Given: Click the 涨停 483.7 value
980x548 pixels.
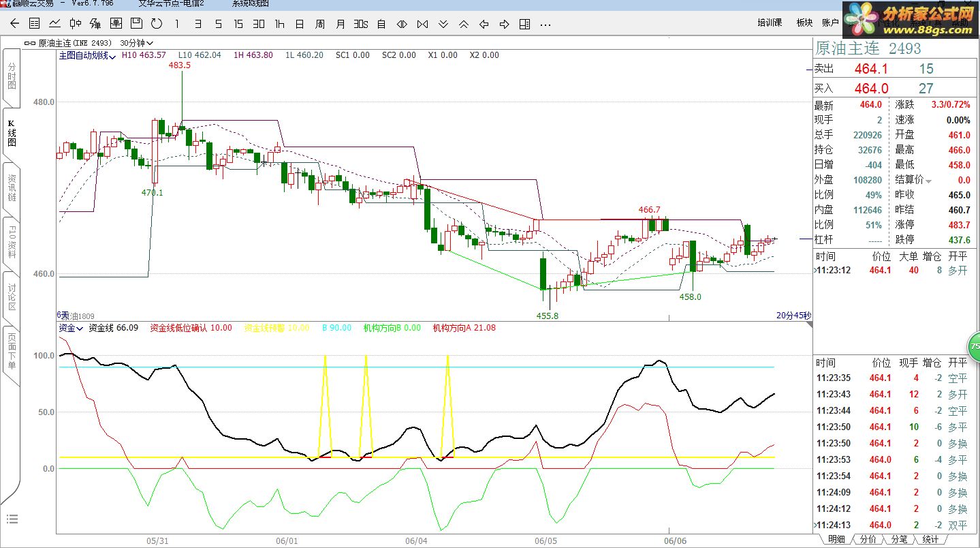Looking at the screenshot, I should [959, 225].
